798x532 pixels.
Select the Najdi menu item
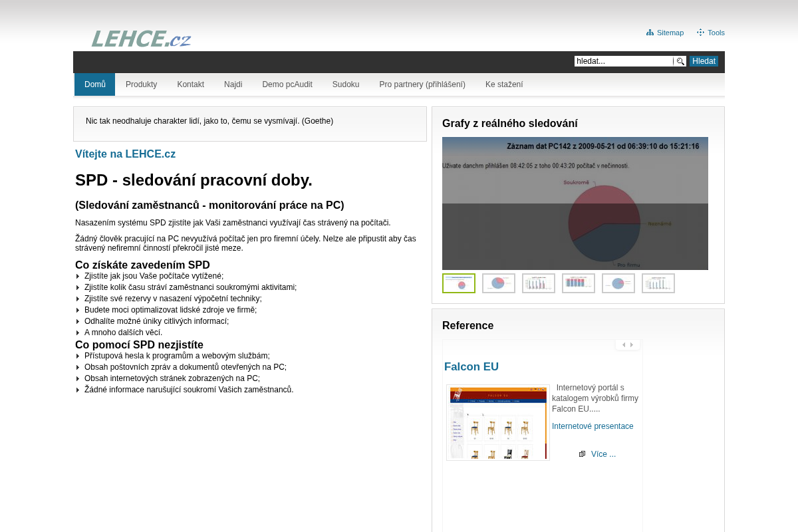[233, 84]
